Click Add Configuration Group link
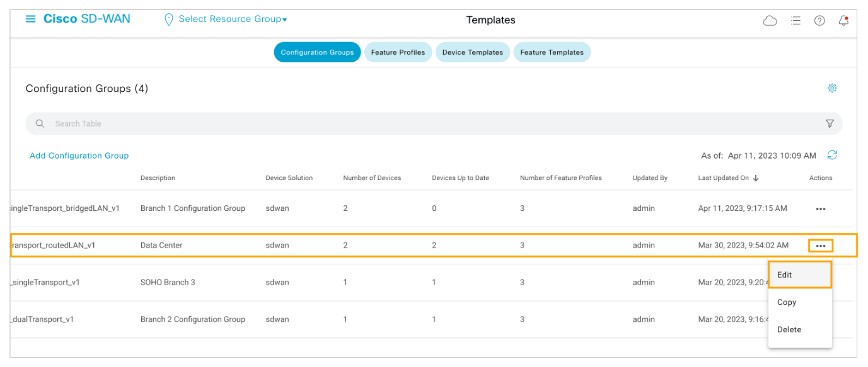 tap(79, 155)
